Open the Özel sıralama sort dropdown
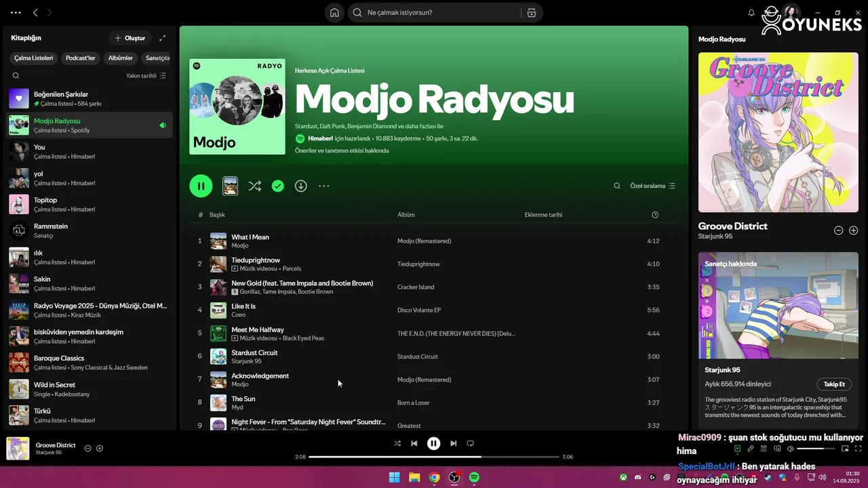 [x=652, y=186]
